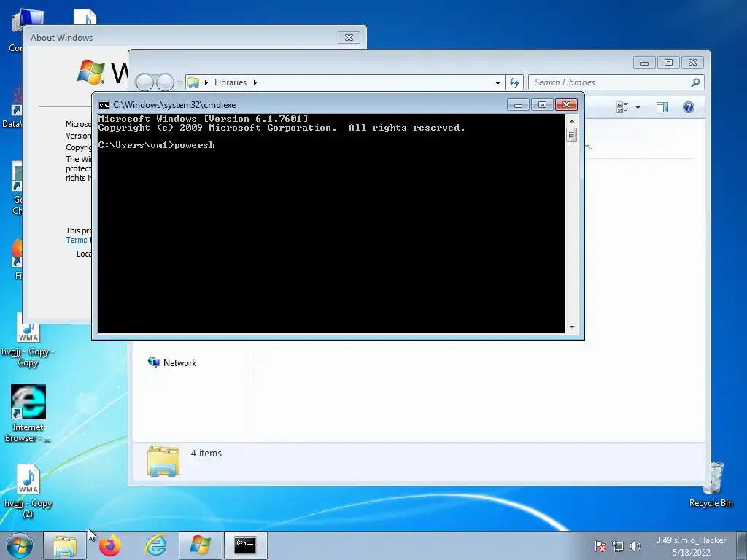Viewport: 747px width, 560px height.
Task: Click the Explorer Back button
Action: click(145, 82)
